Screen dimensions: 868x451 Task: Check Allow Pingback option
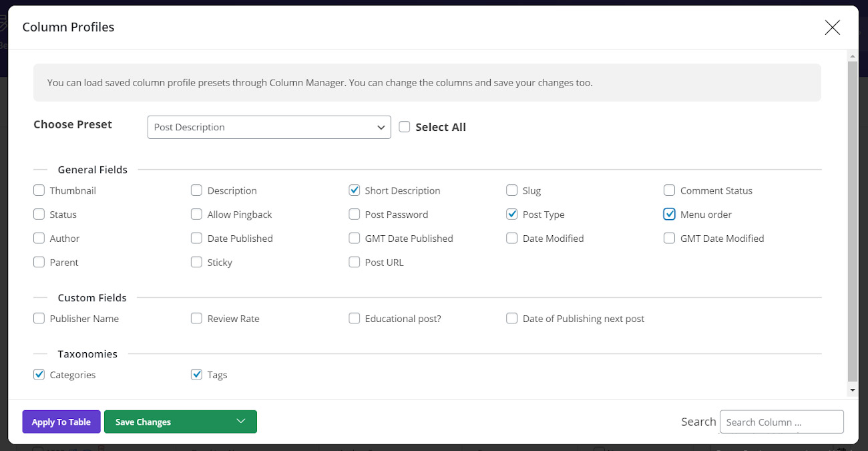click(196, 214)
